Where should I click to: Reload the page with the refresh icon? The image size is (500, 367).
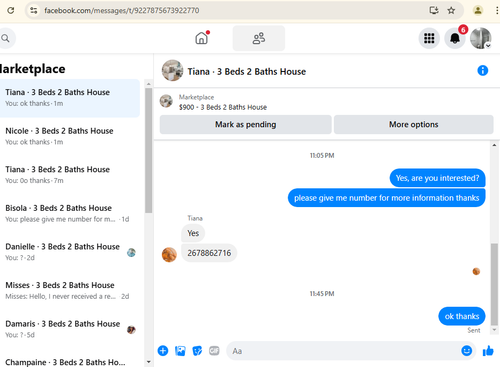click(10, 10)
